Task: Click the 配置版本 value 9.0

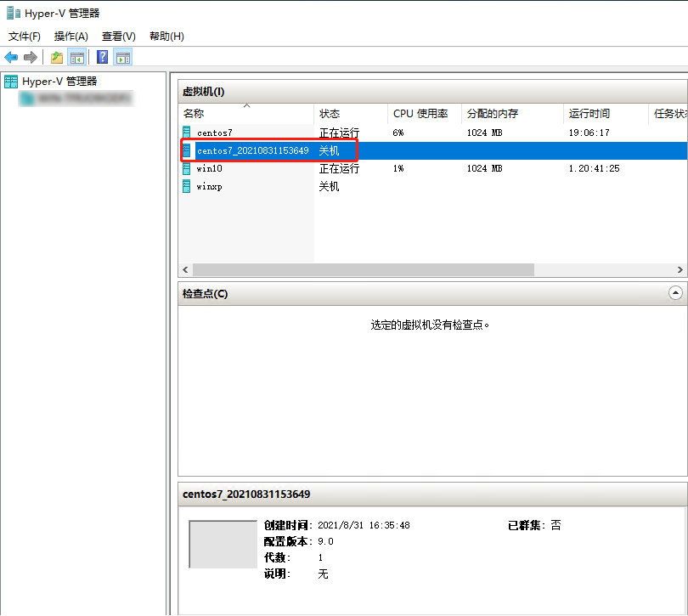Action: [x=325, y=542]
